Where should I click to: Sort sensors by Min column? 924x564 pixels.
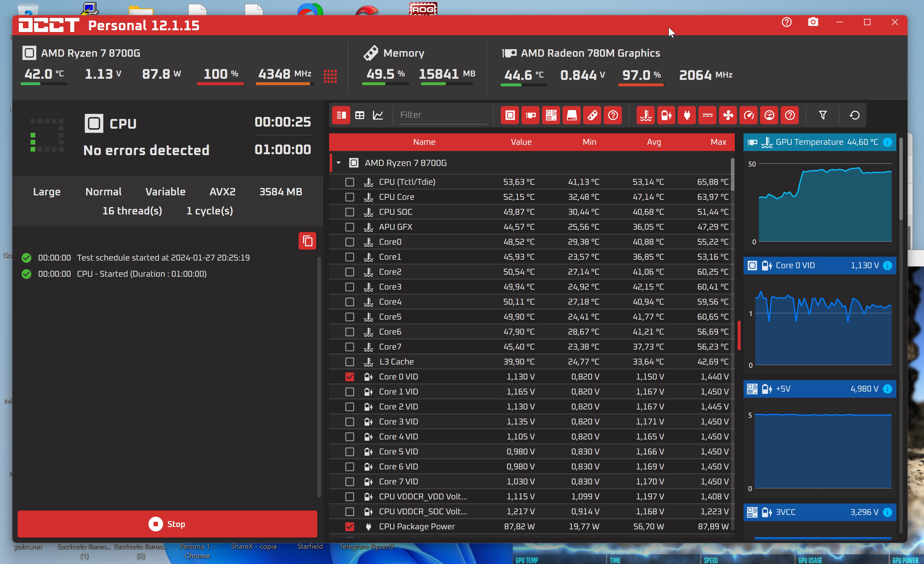tap(589, 142)
